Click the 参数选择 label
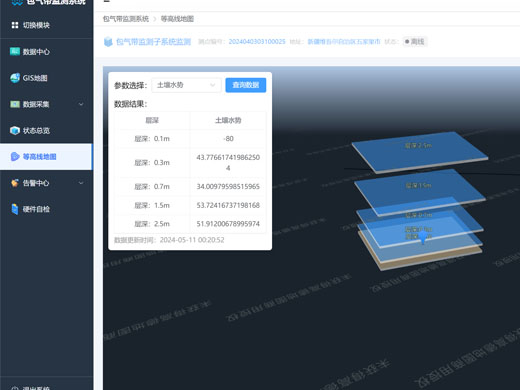 click(x=130, y=86)
